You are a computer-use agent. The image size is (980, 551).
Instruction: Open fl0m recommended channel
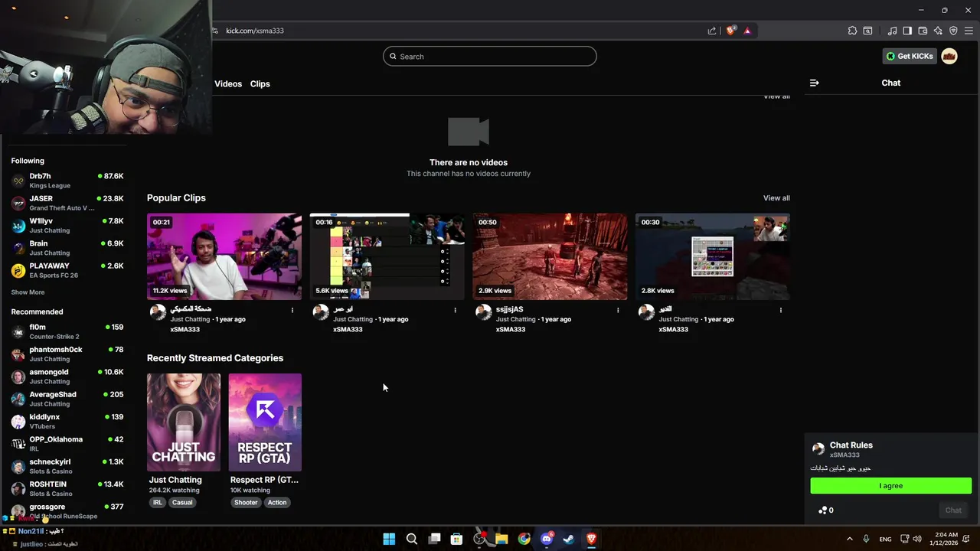point(67,331)
